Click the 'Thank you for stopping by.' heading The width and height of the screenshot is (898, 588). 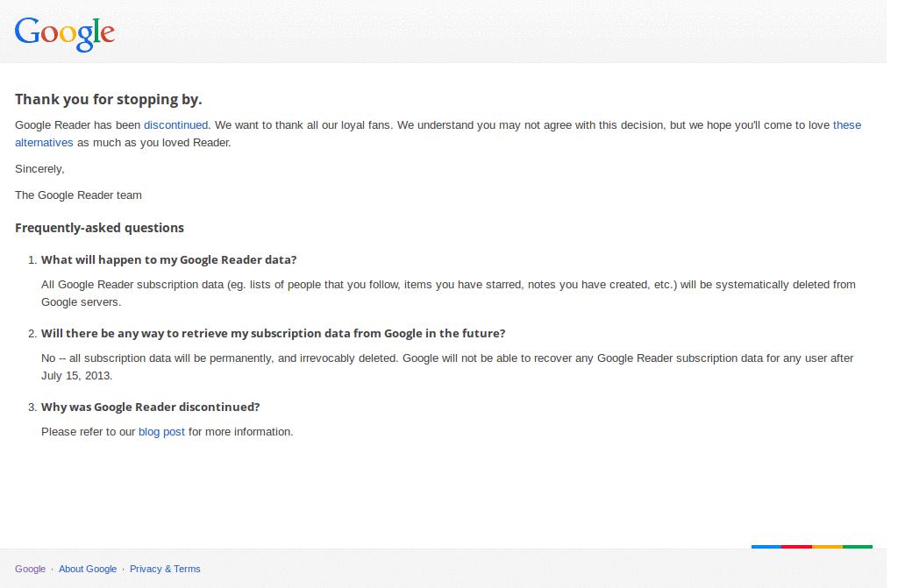[108, 100]
